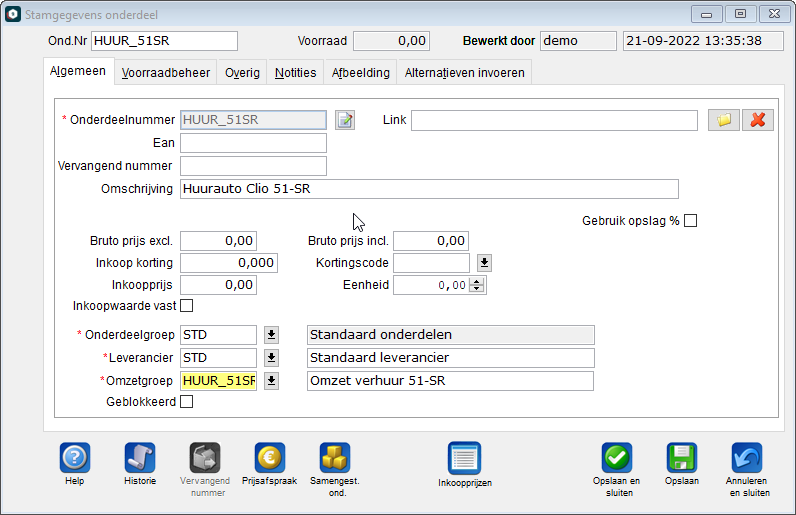Click the Inkoopprijs field
This screenshot has height=515, width=796.
[x=218, y=285]
